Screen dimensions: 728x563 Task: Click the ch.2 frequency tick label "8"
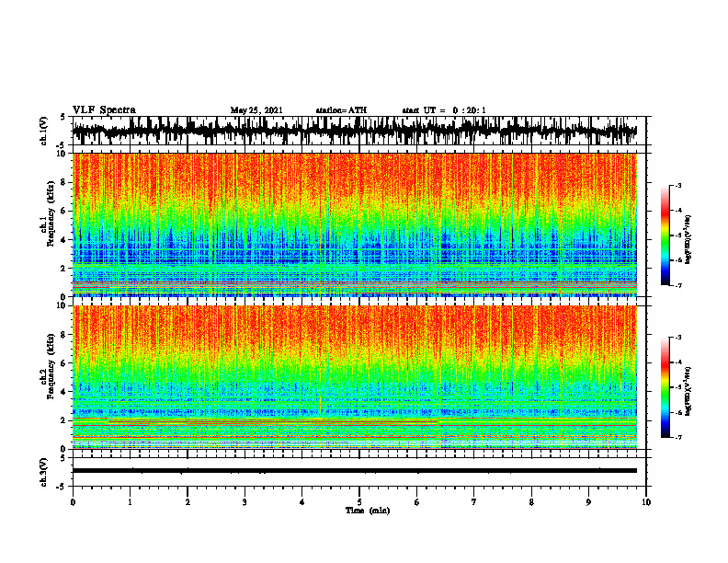coord(64,335)
